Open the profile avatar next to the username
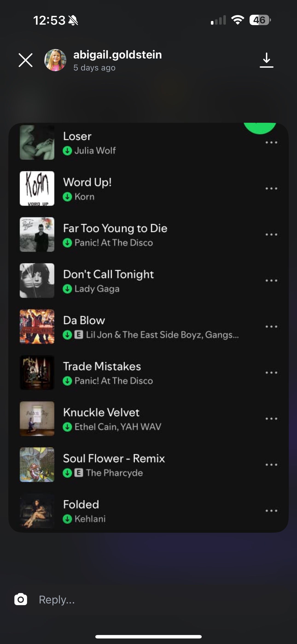Image resolution: width=297 pixels, height=644 pixels. [55, 60]
